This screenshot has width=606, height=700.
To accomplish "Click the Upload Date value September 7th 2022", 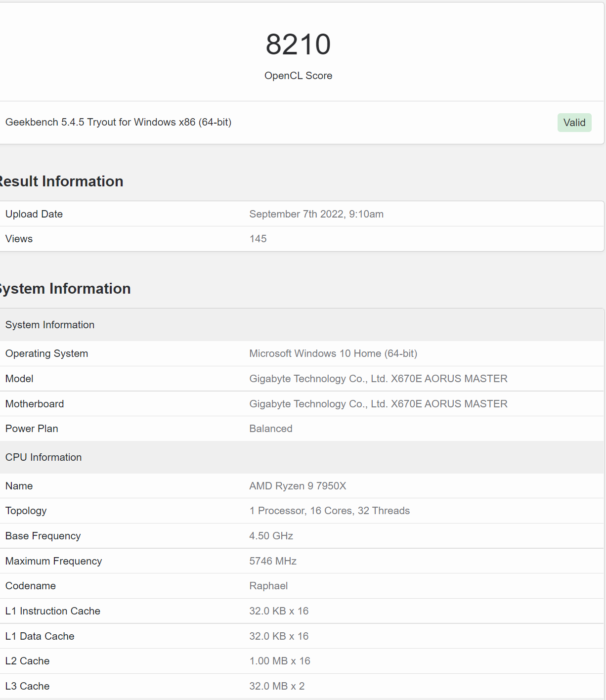I will (x=316, y=214).
